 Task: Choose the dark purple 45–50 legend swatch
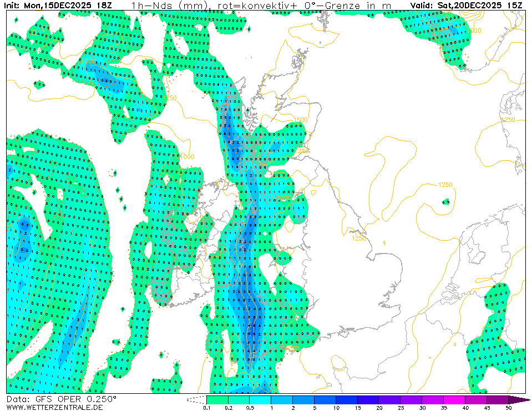[x=498, y=399]
